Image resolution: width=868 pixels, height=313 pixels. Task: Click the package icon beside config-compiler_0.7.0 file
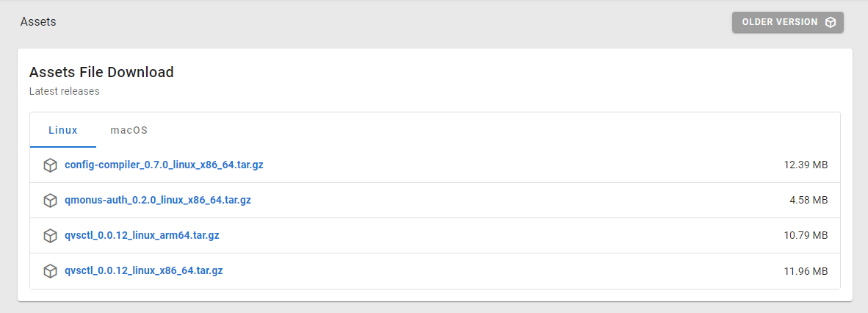pyautogui.click(x=50, y=165)
